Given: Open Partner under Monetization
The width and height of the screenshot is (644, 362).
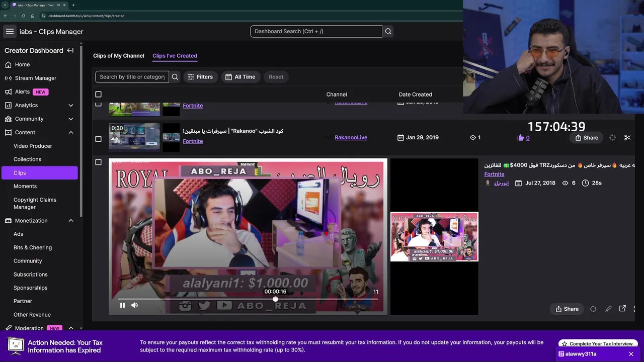Looking at the screenshot, I should 23,301.
